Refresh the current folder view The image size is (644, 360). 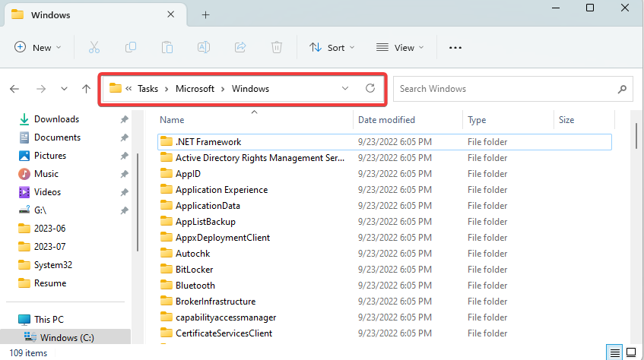click(370, 88)
